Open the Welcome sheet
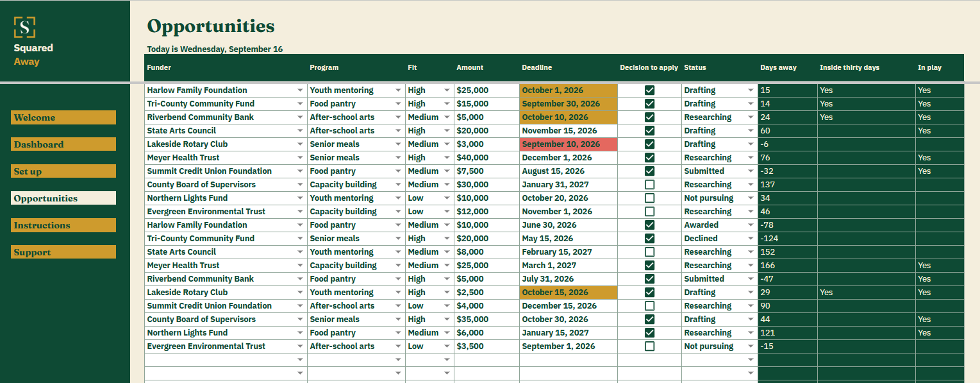 click(63, 117)
